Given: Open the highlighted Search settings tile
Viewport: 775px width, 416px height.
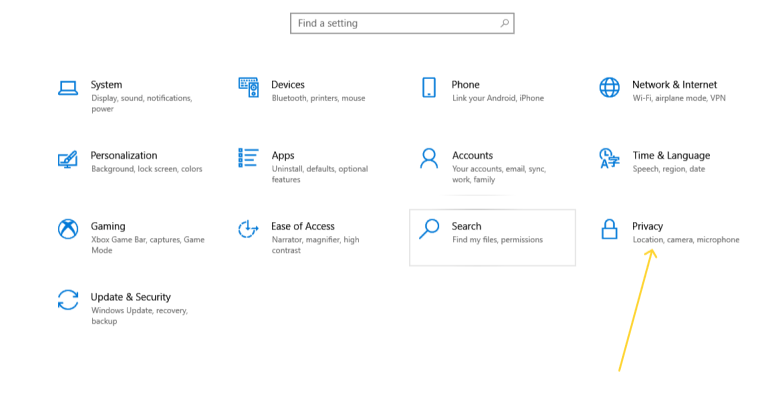Looking at the screenshot, I should (x=492, y=238).
